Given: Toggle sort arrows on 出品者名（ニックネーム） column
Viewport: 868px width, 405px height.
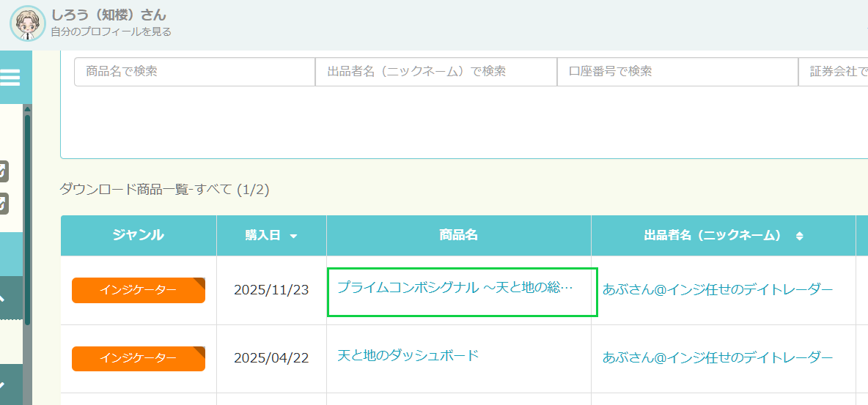Looking at the screenshot, I should [799, 237].
